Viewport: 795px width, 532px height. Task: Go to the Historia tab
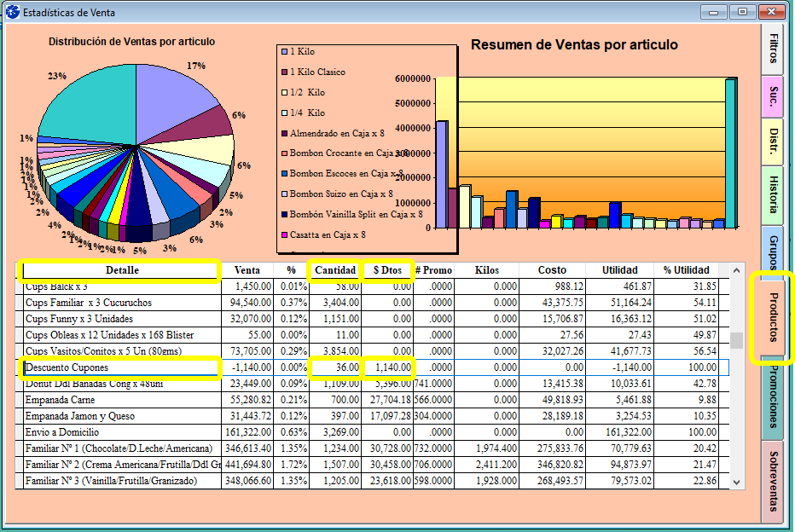coord(773,194)
